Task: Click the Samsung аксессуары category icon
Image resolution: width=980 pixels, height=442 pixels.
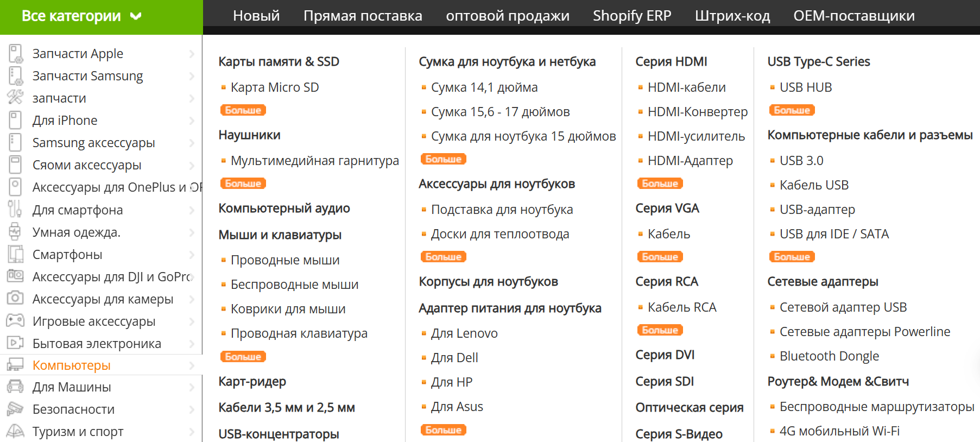Action: tap(15, 143)
